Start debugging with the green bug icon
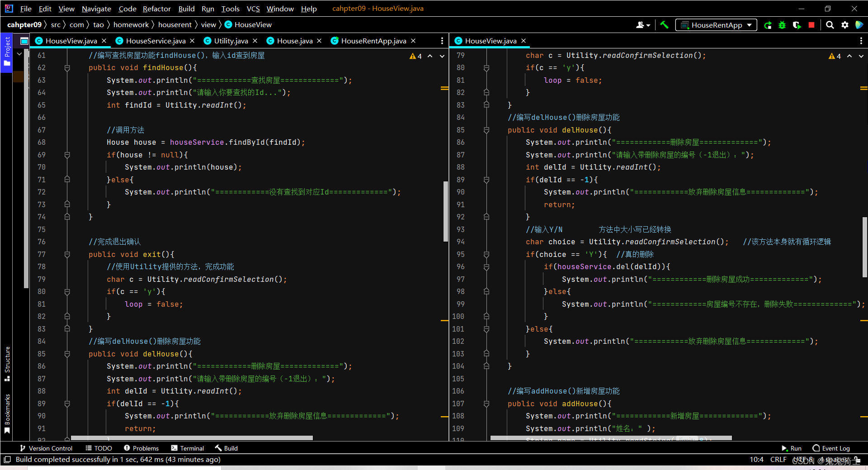 click(782, 25)
